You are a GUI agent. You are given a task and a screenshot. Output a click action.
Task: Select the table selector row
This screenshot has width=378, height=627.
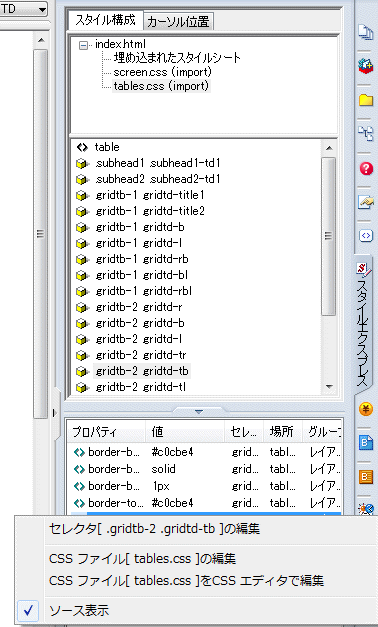coord(107,147)
